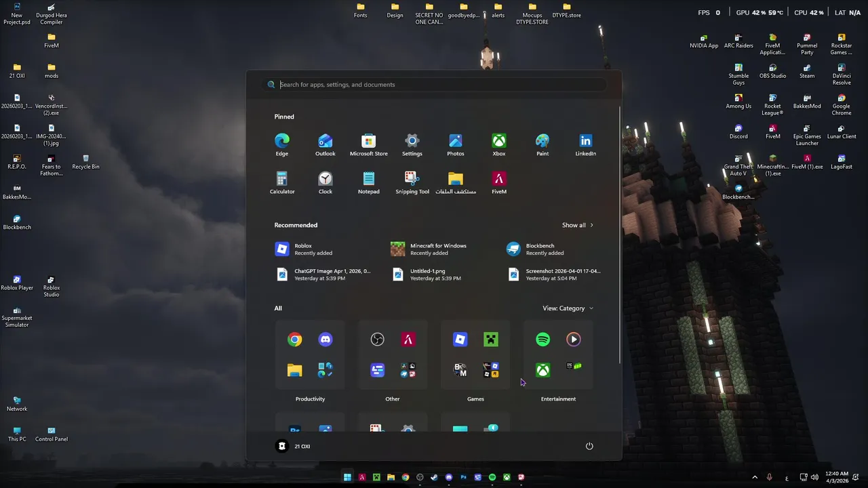Open Discord in the Productivity group

pos(325,340)
